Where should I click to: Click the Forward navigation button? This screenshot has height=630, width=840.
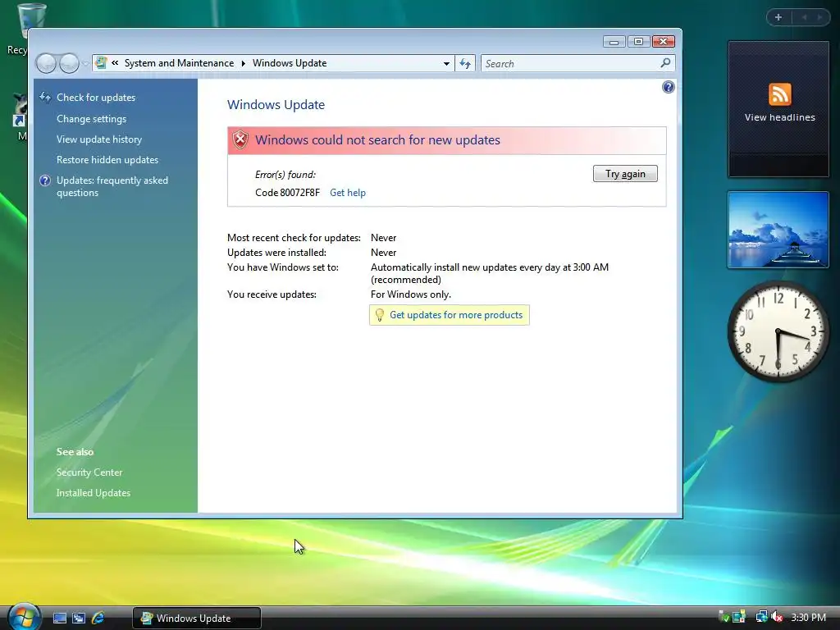tap(69, 63)
